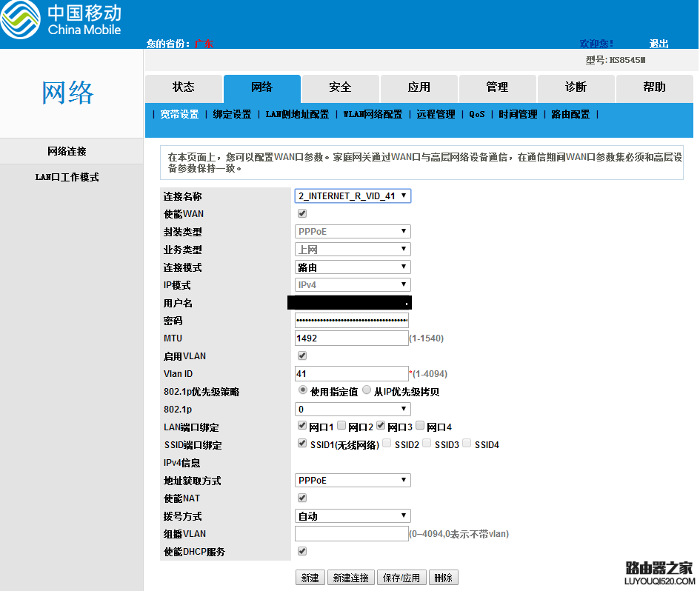Click the 保存/应用 button
700x591 pixels.
pos(401,577)
